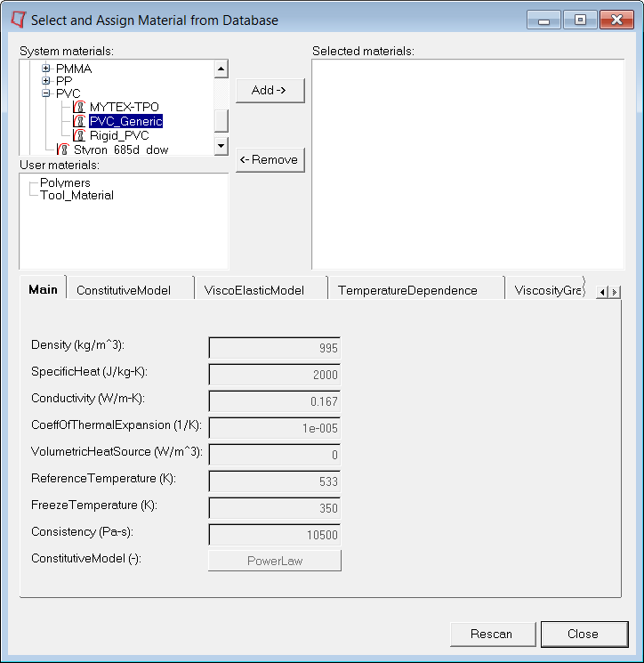The width and height of the screenshot is (644, 663).
Task: Maximize the material database window
Action: point(580,20)
